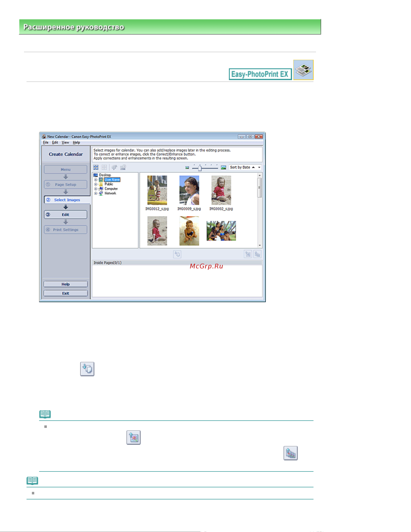411x532 pixels.
Task: Click the scroll down arrow of thumbnails
Action: (260, 246)
